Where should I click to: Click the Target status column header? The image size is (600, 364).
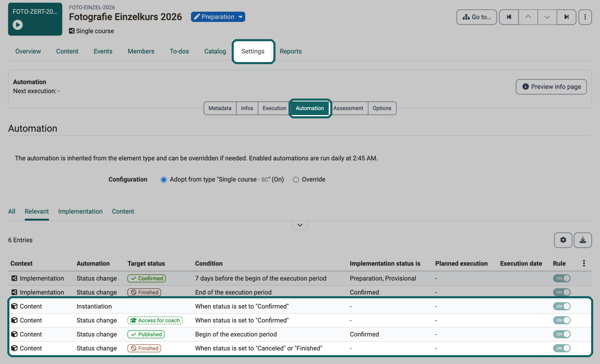pyautogui.click(x=146, y=263)
